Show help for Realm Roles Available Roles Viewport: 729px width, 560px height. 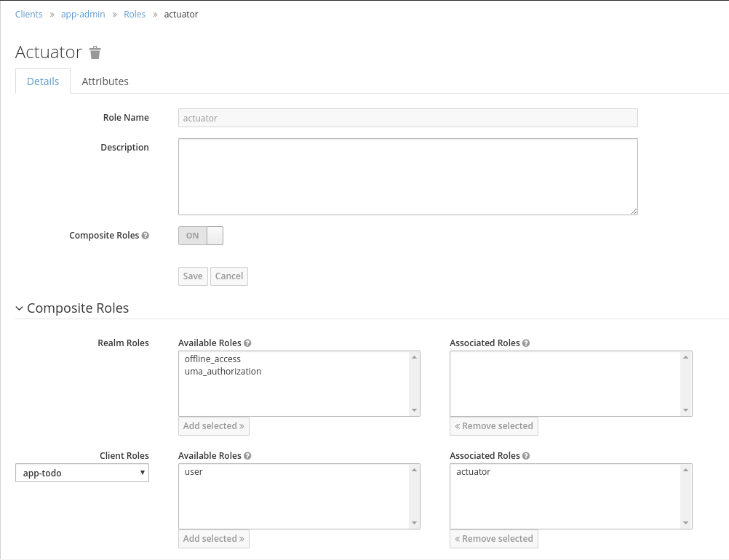tap(247, 343)
